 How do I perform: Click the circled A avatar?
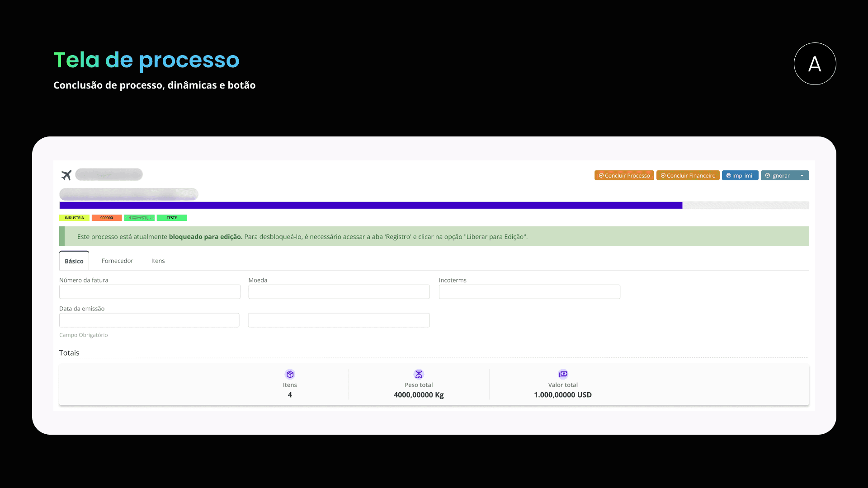click(815, 64)
